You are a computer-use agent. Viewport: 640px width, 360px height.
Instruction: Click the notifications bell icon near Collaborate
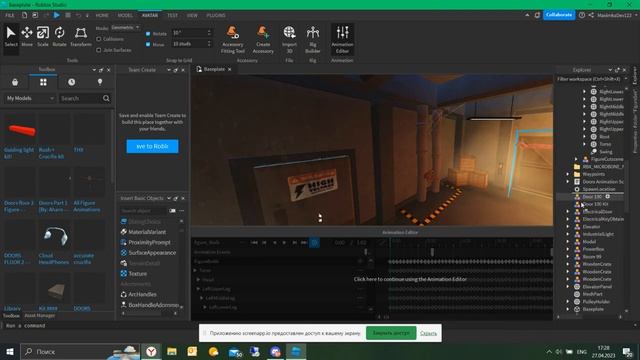pos(537,15)
